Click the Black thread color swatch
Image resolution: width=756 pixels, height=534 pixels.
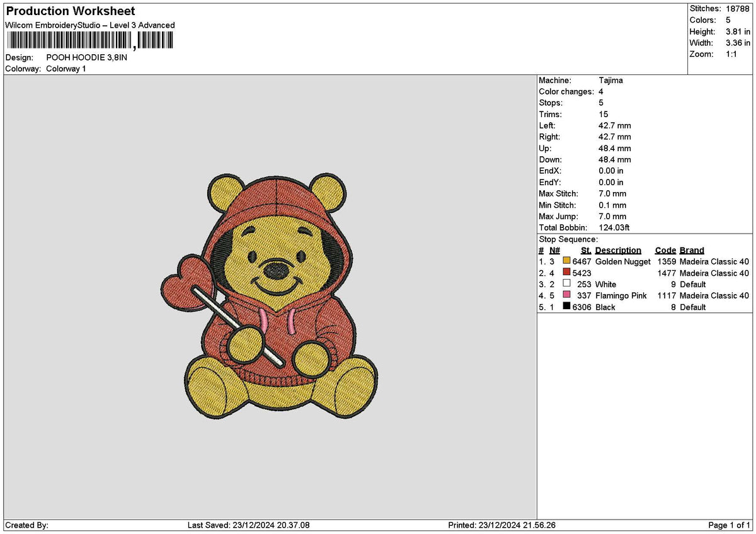[x=566, y=307]
